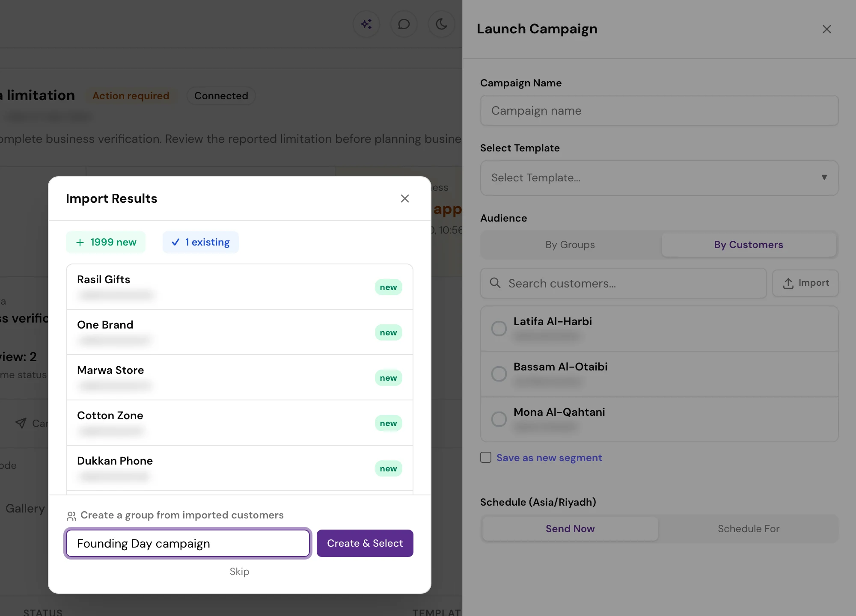The image size is (856, 616).
Task: Open the AI sparkle assistant icon
Action: pos(366,24)
